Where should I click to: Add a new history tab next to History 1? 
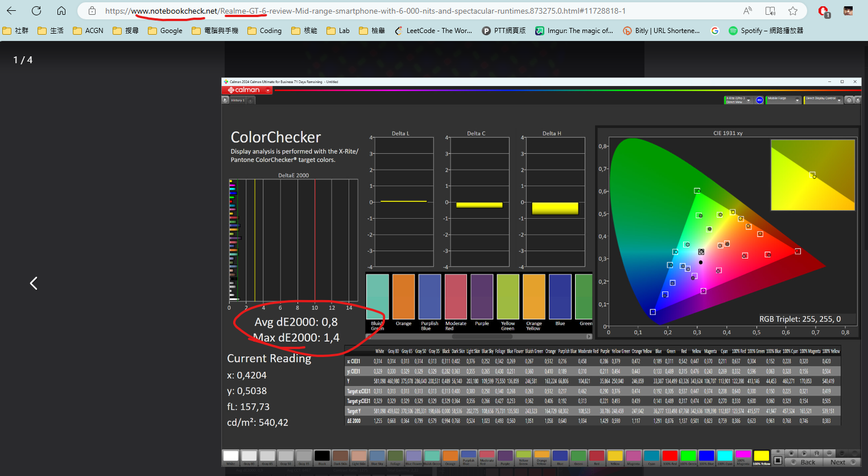click(x=251, y=100)
